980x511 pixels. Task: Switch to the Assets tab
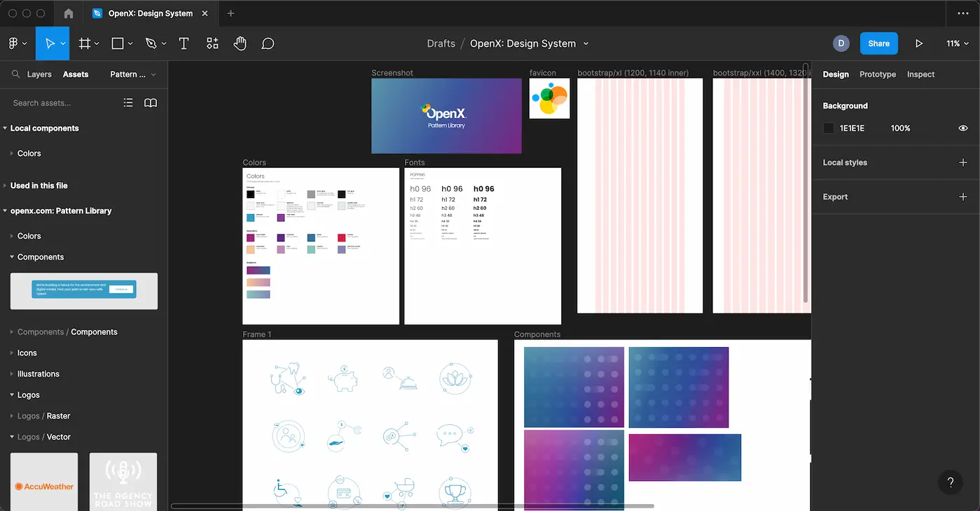click(x=76, y=74)
